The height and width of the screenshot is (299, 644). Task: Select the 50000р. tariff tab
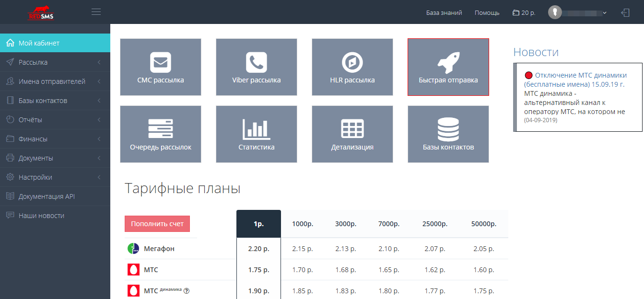(483, 224)
